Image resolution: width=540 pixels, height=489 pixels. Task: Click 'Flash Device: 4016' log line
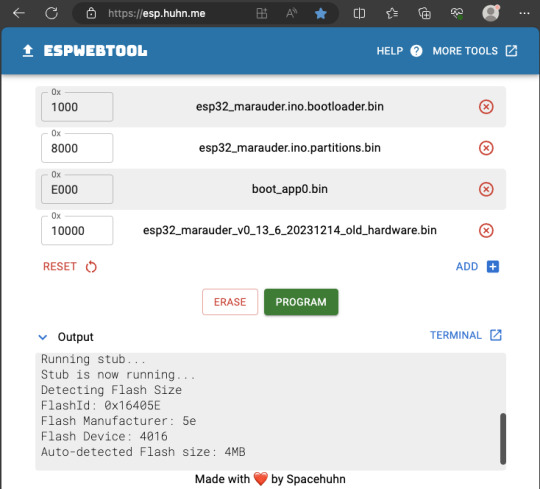click(104, 437)
